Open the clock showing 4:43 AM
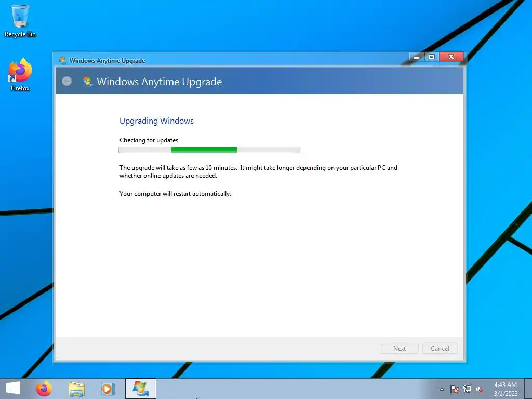The height and width of the screenshot is (399, 532). (506, 389)
